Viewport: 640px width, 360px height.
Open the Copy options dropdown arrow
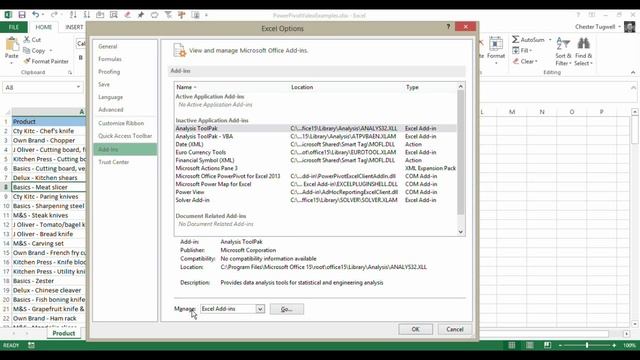[x=51, y=51]
